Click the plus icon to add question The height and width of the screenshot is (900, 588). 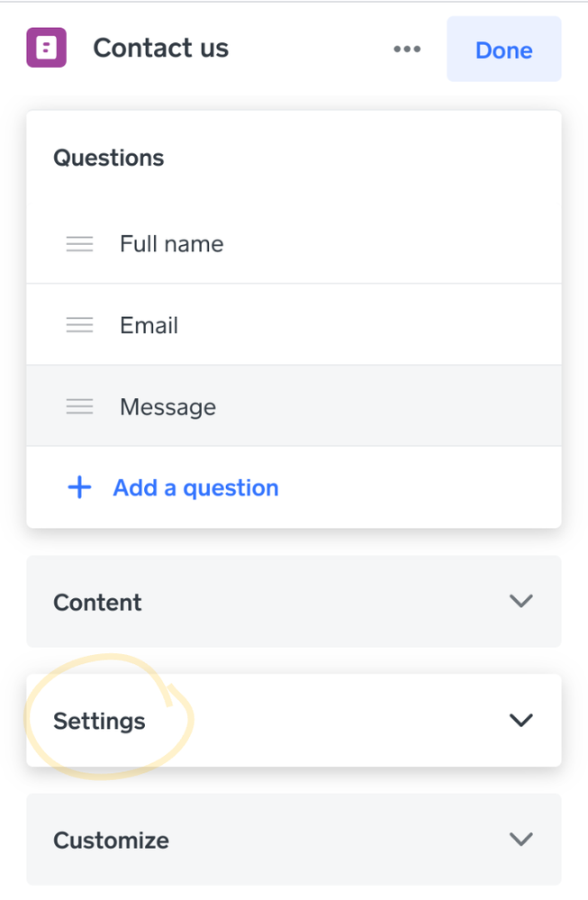pos(80,488)
